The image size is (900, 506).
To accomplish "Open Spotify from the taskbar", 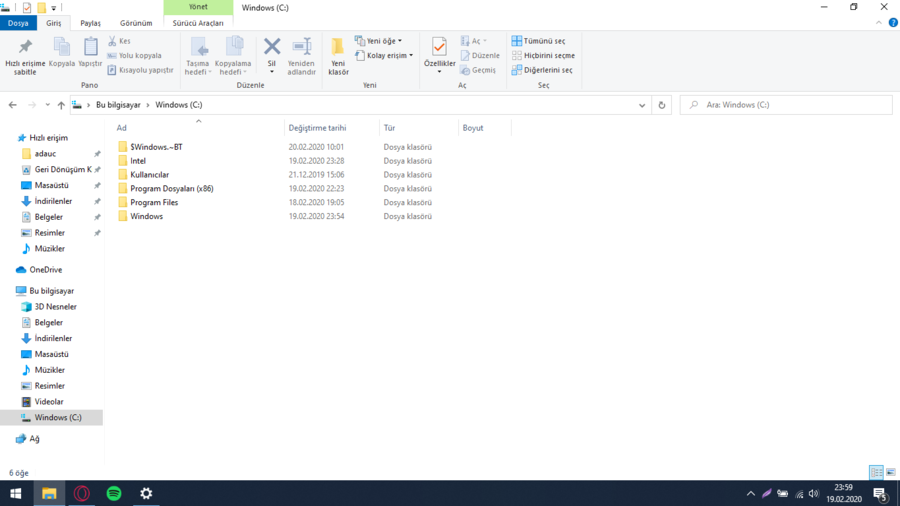I will coord(114,493).
